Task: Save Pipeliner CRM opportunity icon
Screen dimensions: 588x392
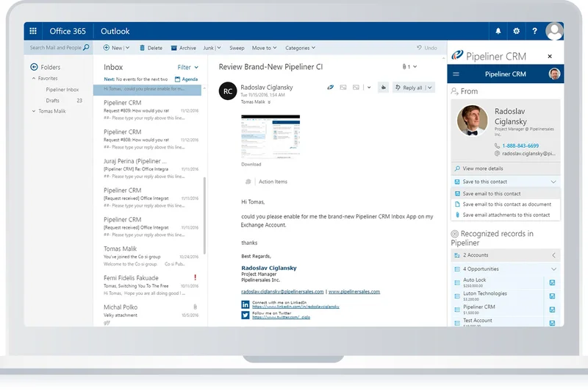Action: coord(552,310)
